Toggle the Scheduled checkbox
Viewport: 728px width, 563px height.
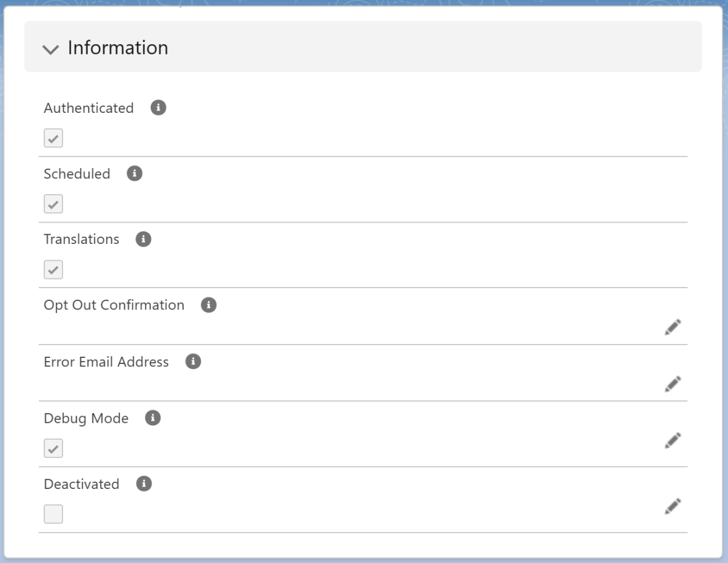point(53,204)
